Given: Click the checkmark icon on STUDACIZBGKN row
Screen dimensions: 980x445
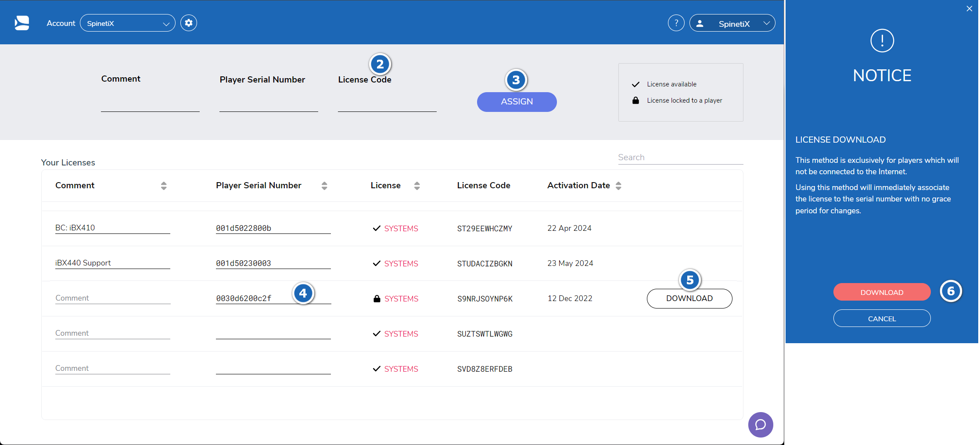Looking at the screenshot, I should tap(377, 263).
